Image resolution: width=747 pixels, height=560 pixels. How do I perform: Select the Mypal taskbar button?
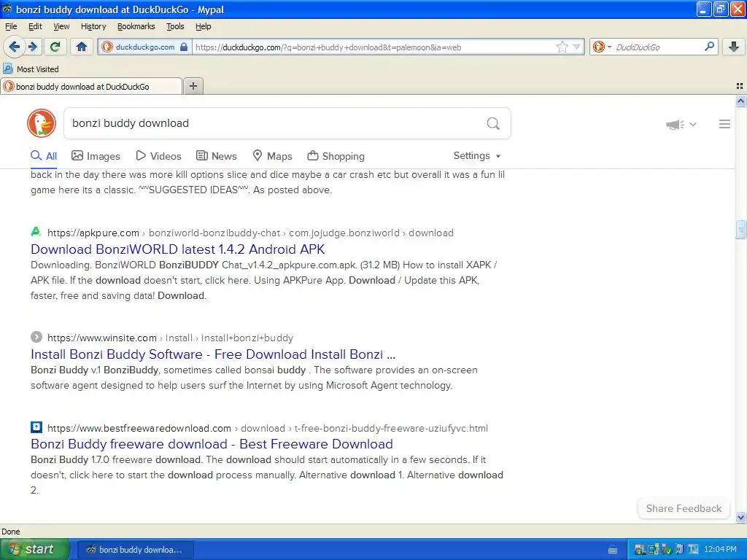(135, 550)
